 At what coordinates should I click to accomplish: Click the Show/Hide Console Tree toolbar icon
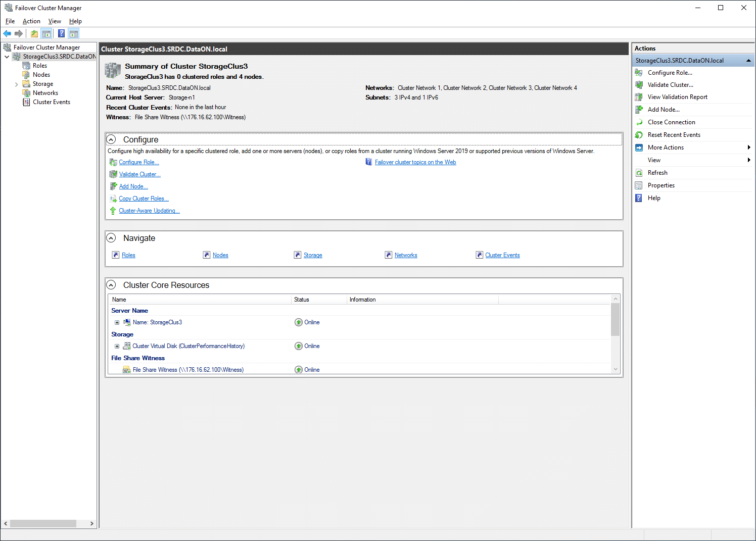pos(46,34)
